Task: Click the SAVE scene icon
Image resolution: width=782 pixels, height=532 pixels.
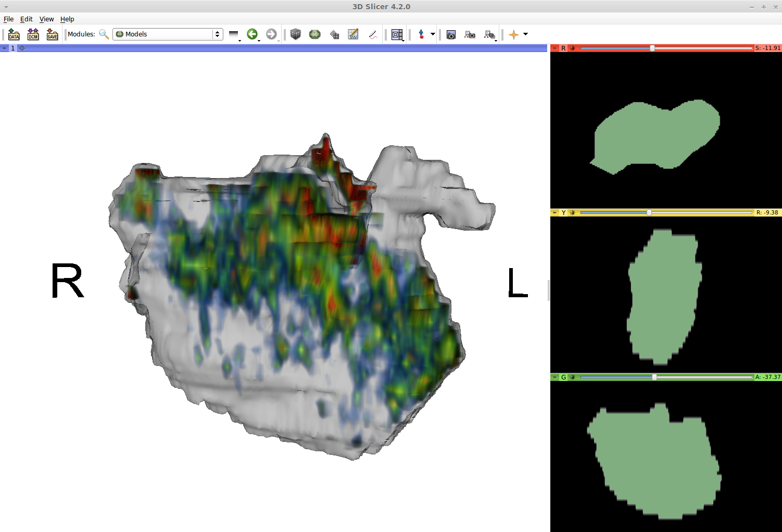Action: [52, 34]
